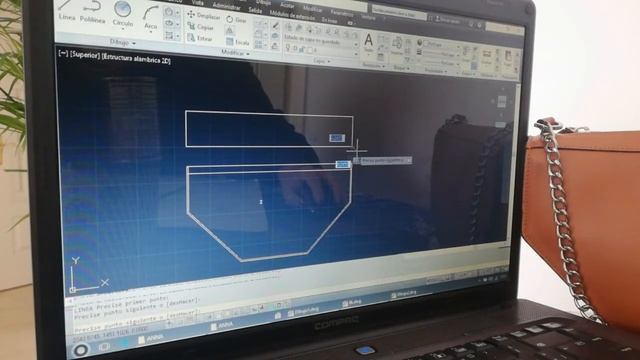640x360 pixels.
Task: Select the Línea draw tool
Action: (x=67, y=10)
